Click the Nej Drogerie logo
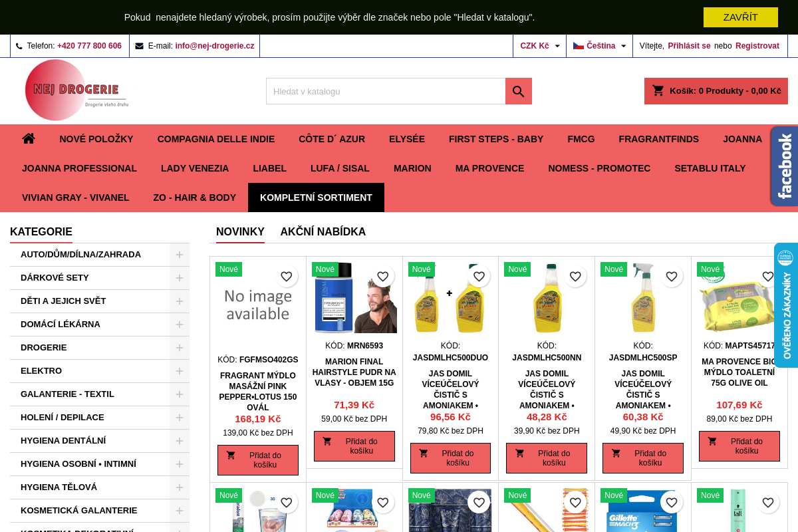Image resolution: width=798 pixels, height=532 pixels. pyautogui.click(x=76, y=90)
